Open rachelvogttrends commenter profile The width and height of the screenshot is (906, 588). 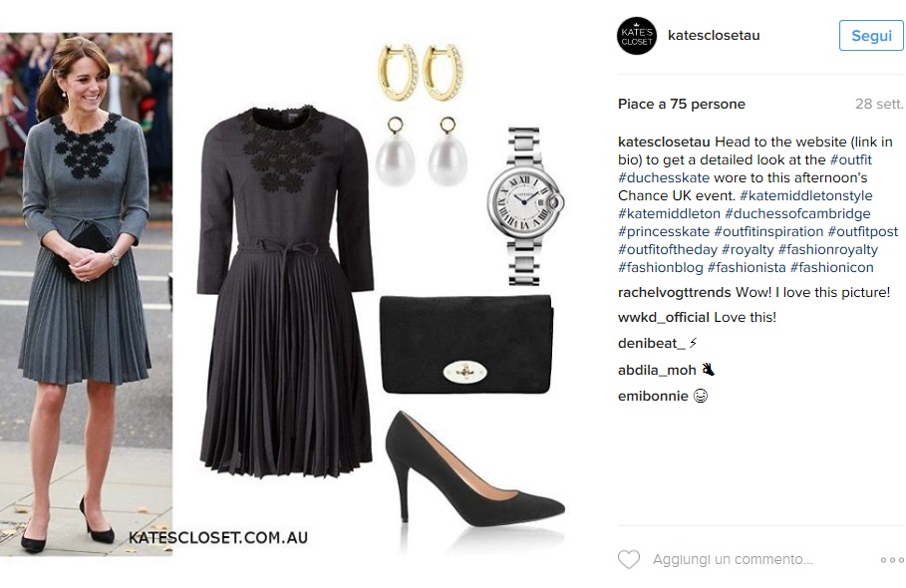[x=675, y=292]
